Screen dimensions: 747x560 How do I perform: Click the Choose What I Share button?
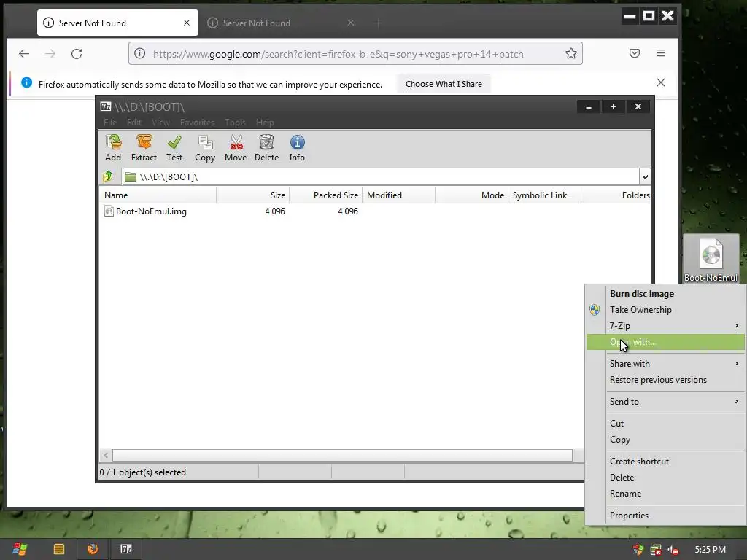pos(444,84)
